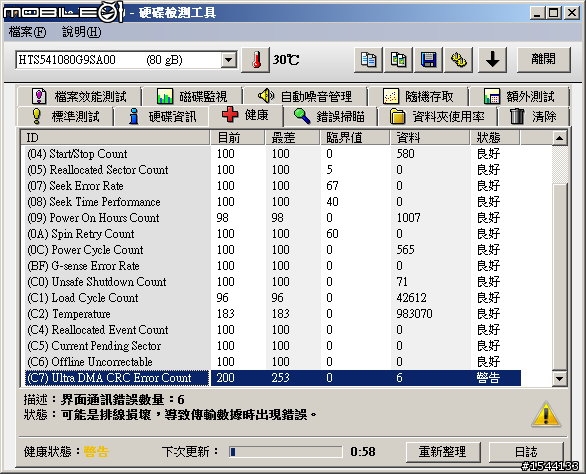586x474 pixels.
Task: Select the (BF) G-sense Error Rate row
Action: (x=272, y=266)
